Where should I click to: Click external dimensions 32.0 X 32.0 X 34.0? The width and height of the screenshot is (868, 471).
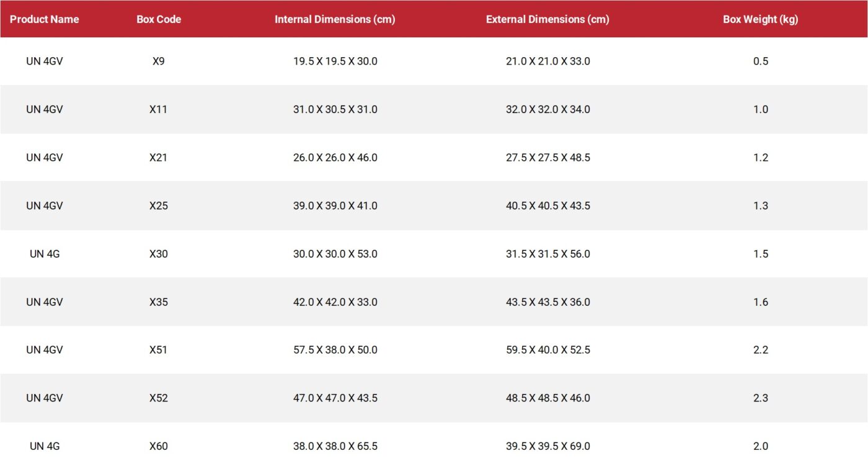pyautogui.click(x=548, y=109)
